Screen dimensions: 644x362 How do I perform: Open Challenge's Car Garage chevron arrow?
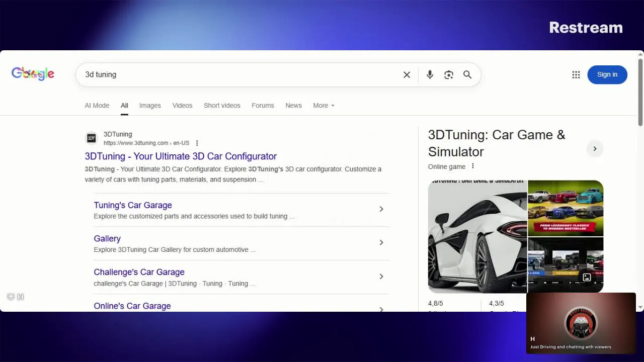point(381,276)
